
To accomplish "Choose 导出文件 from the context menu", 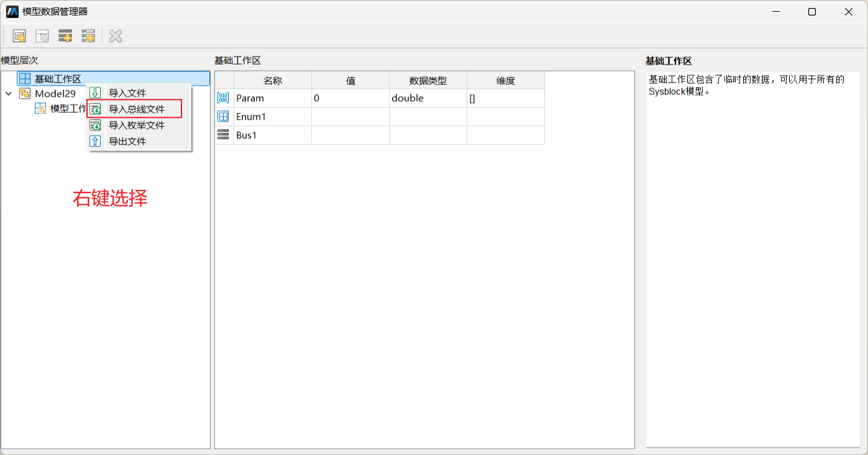I will click(x=139, y=142).
